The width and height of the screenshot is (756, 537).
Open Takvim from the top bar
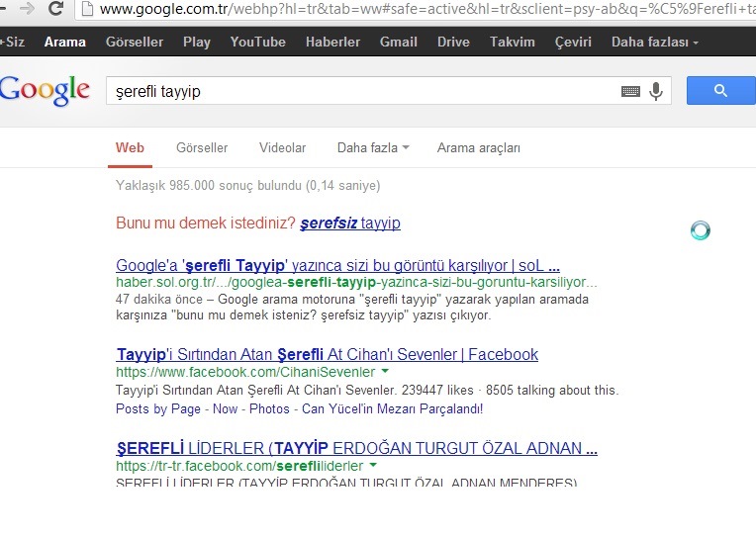512,42
